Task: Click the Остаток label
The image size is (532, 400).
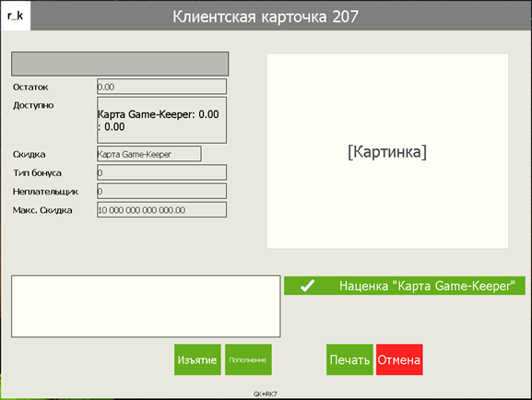Action: coord(30,88)
